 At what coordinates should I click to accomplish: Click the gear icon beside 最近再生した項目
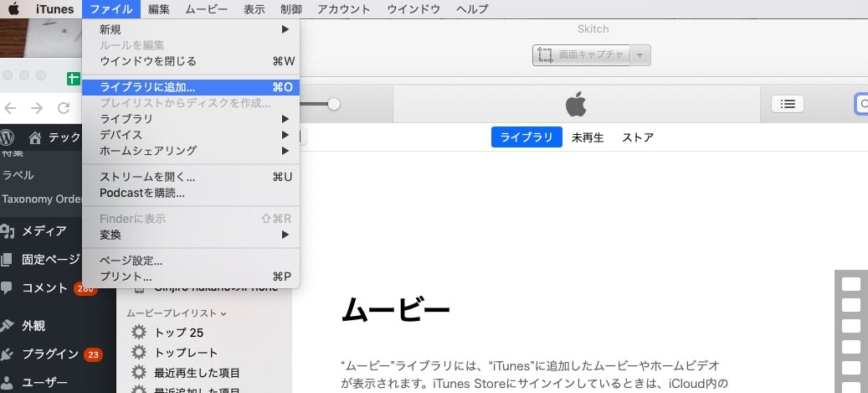click(x=138, y=372)
